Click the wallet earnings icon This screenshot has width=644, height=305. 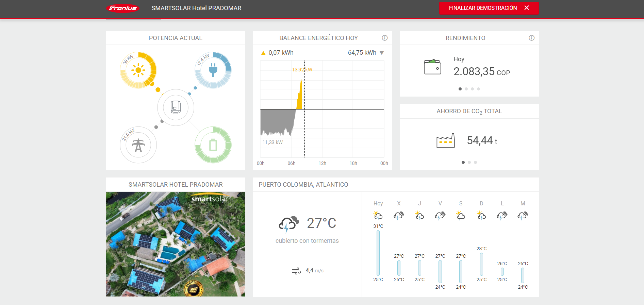pos(432,67)
